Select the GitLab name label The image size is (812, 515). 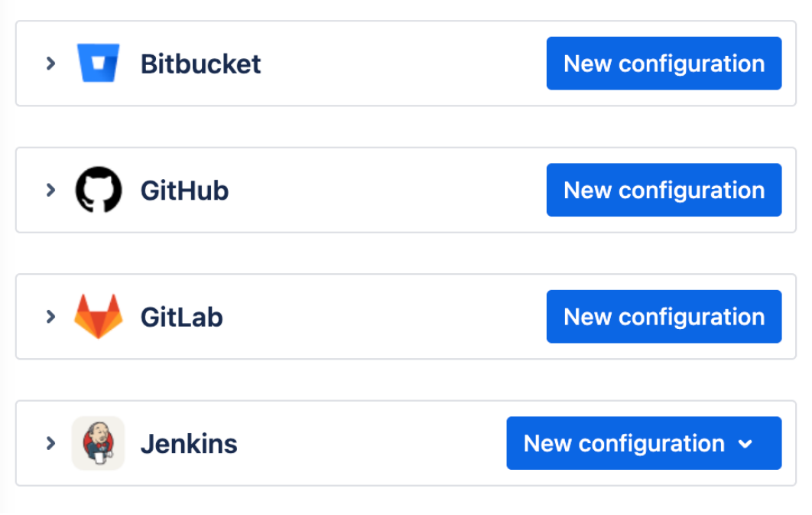[181, 316]
